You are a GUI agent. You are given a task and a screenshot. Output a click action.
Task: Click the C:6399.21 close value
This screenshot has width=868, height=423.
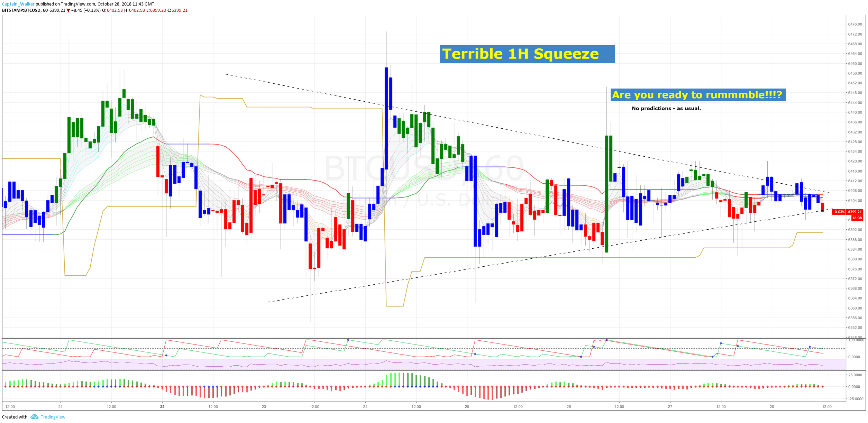[177, 10]
